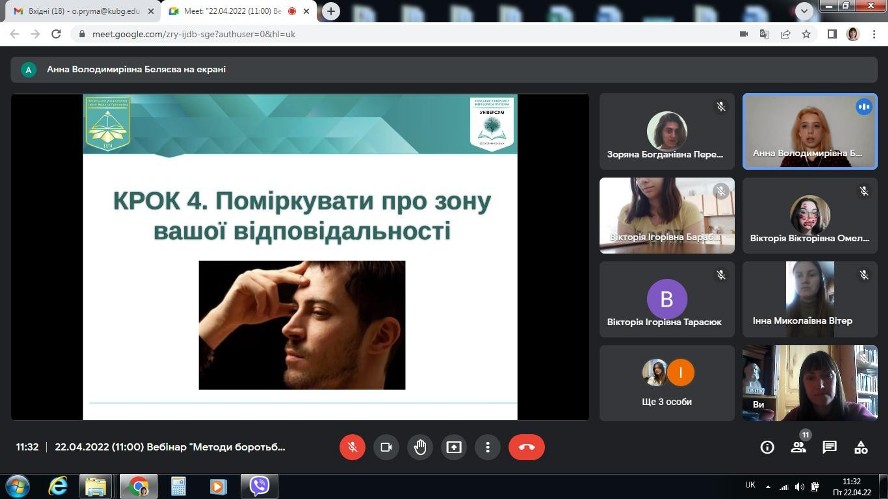Open camera permission icon in address bar
The width and height of the screenshot is (888, 499).
click(x=744, y=34)
